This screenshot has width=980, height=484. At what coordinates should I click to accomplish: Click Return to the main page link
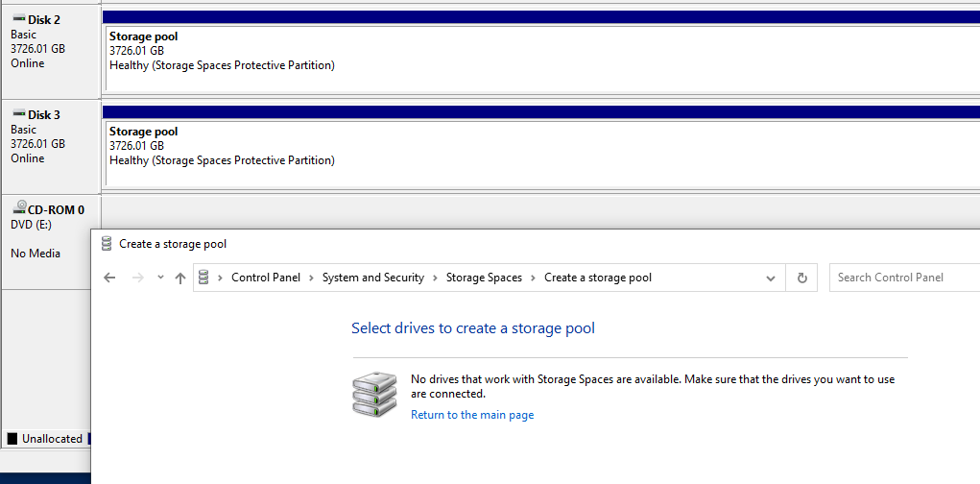point(472,415)
